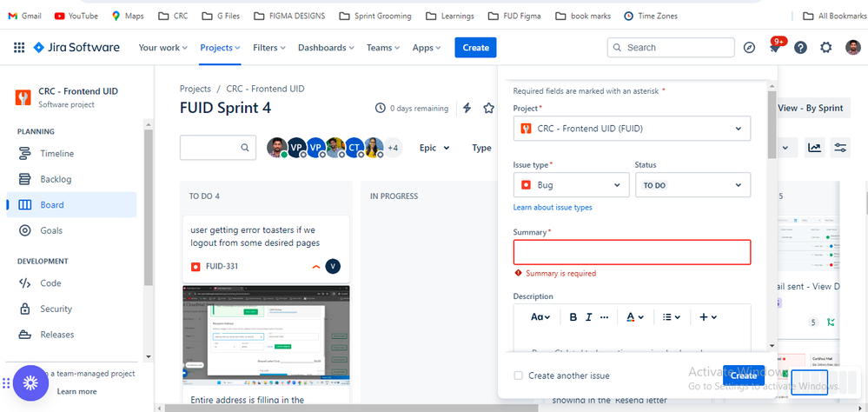
Task: Toggle italic formatting in description
Action: pos(588,317)
